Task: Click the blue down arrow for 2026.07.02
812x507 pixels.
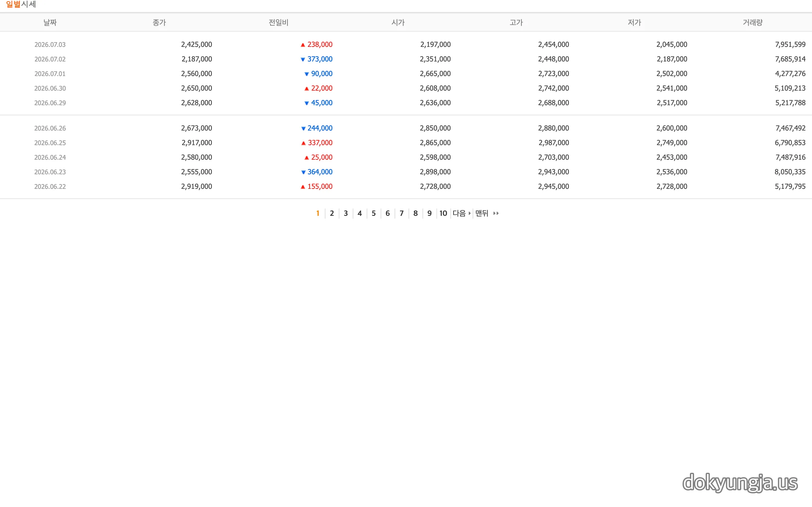Action: [x=303, y=60]
